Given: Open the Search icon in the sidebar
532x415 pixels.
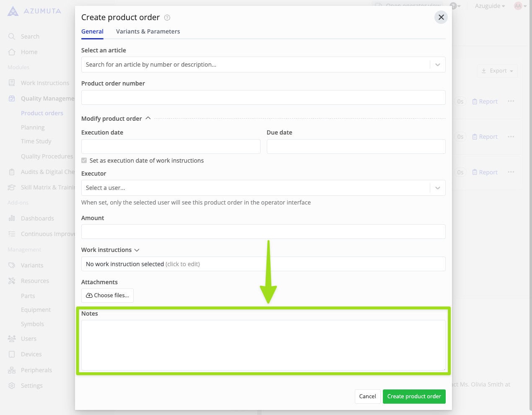Looking at the screenshot, I should 11,36.
